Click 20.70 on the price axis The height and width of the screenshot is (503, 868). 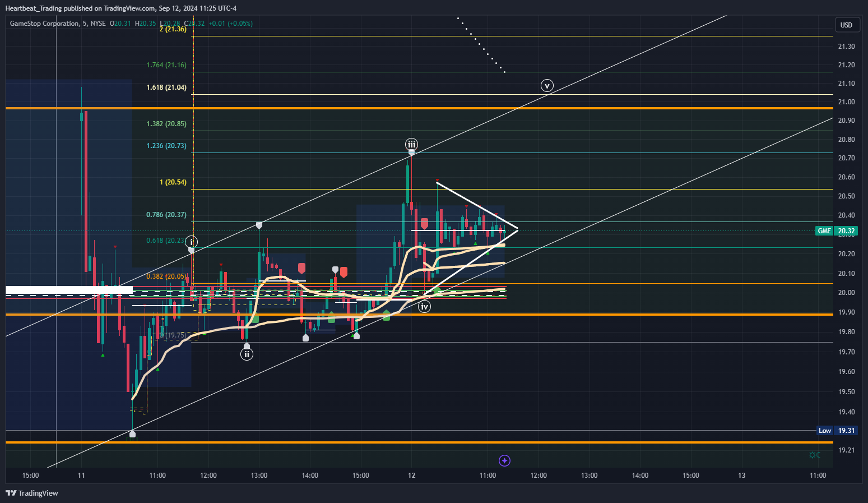[846, 158]
